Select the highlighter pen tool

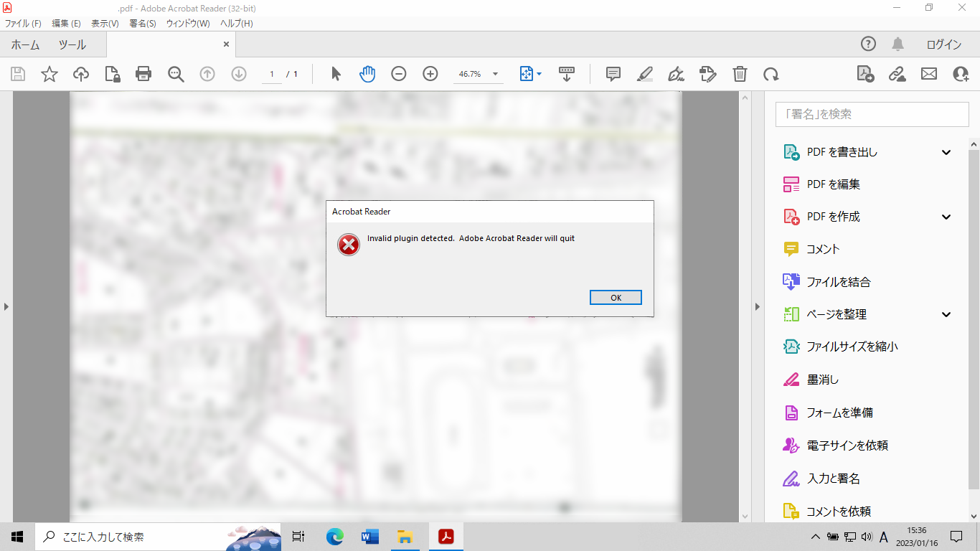tap(645, 74)
